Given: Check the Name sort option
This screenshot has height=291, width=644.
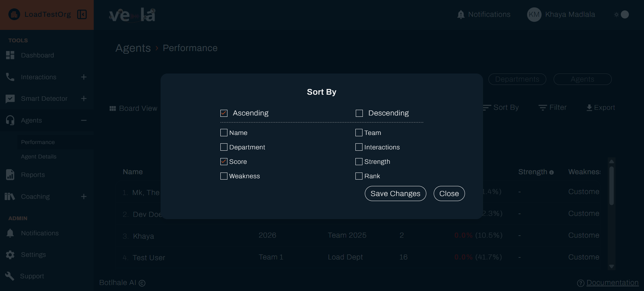Looking at the screenshot, I should [x=224, y=133].
